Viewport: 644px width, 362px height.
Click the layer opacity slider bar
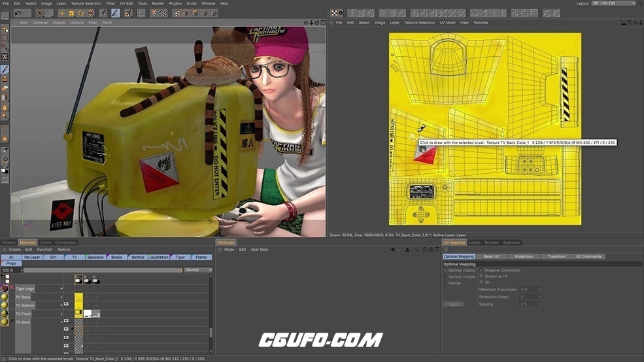click(98, 270)
